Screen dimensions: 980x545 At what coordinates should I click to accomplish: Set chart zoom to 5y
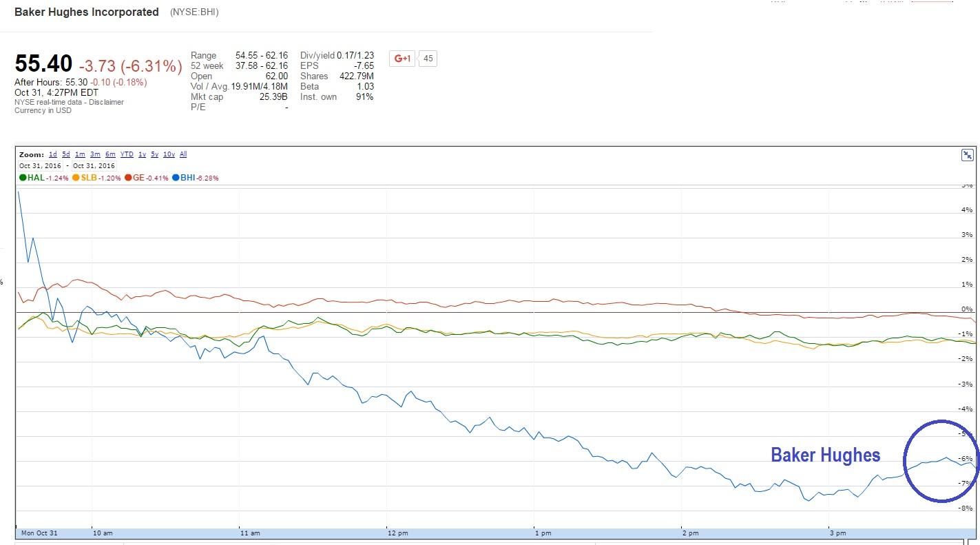[155, 154]
